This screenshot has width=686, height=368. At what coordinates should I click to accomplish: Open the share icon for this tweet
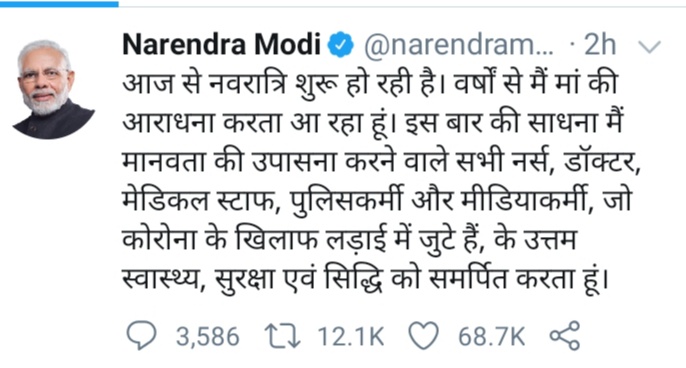pyautogui.click(x=565, y=336)
